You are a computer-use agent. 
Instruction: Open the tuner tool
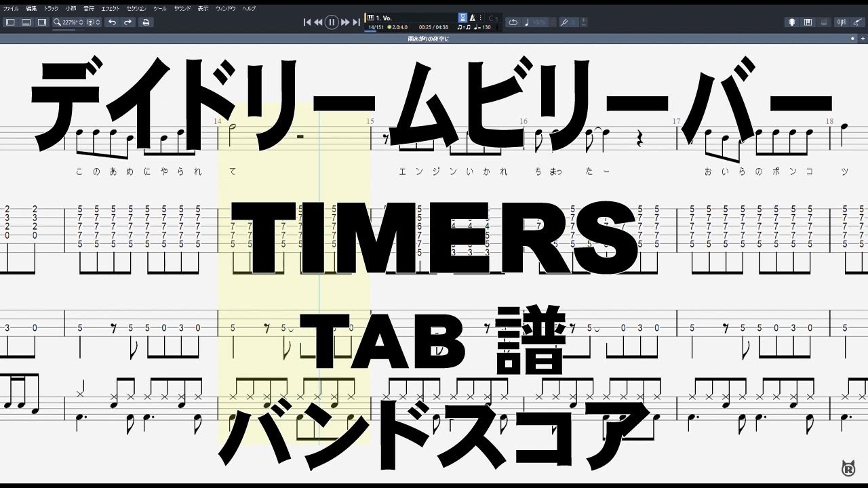842,22
